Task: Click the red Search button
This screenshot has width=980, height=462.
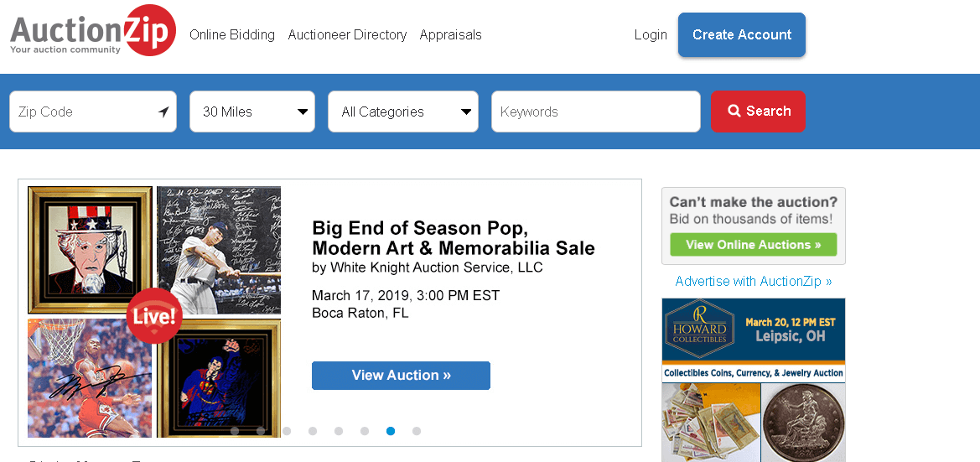Action: [x=758, y=112]
